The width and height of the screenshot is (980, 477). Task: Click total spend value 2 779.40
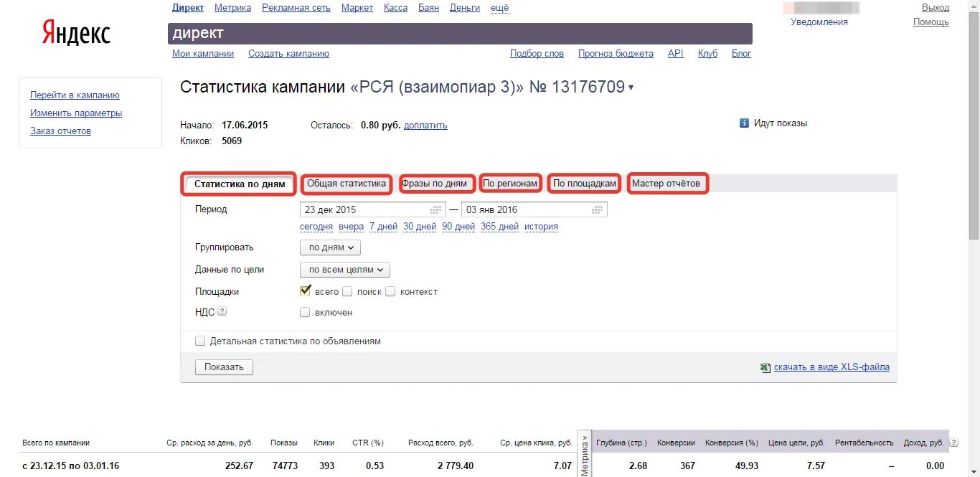point(456,466)
